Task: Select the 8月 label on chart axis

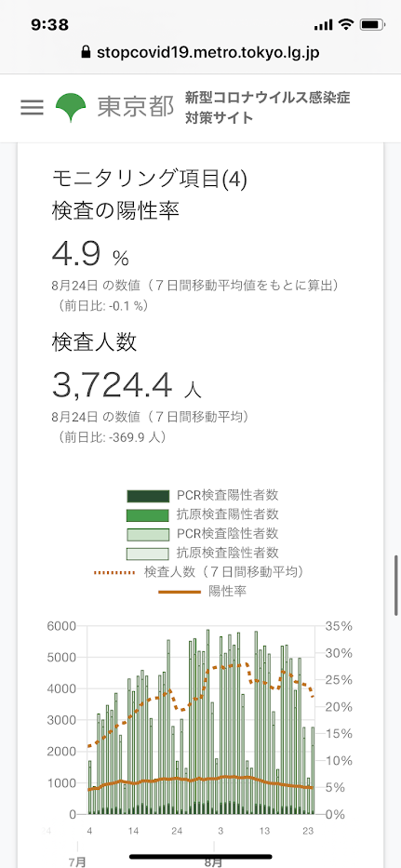Action: click(x=214, y=861)
